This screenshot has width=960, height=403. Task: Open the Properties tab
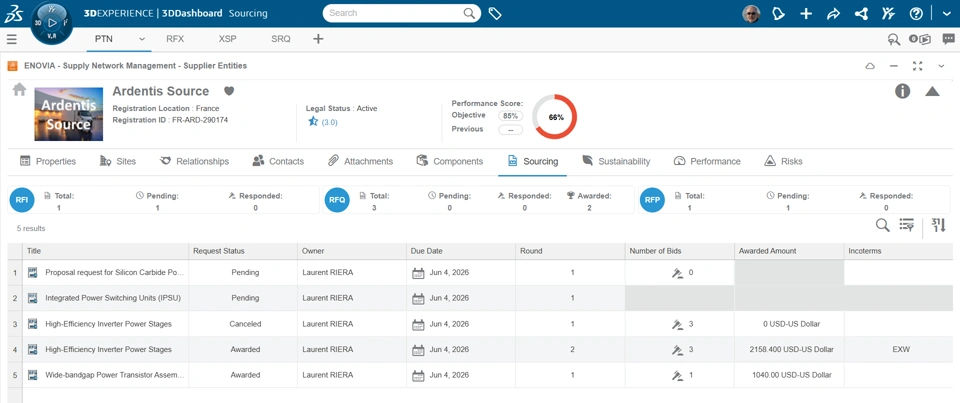tap(48, 161)
